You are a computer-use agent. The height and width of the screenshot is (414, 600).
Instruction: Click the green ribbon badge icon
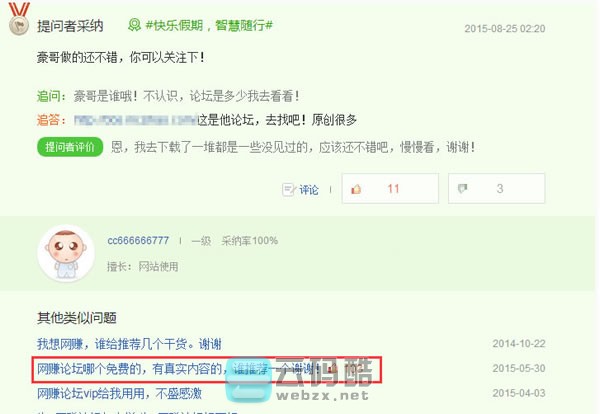(x=134, y=25)
